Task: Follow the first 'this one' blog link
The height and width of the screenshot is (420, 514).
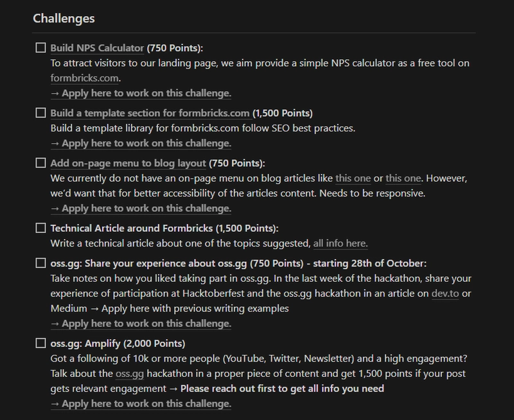Action: point(353,179)
